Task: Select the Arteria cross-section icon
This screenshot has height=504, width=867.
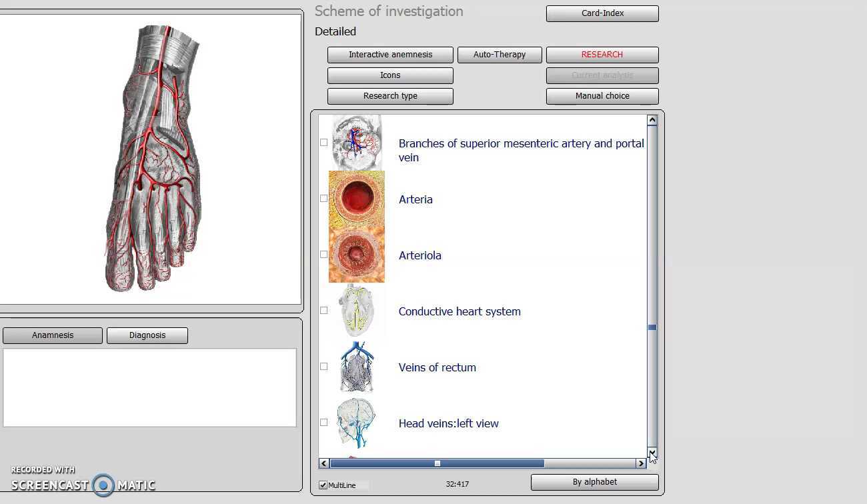Action: [x=357, y=199]
